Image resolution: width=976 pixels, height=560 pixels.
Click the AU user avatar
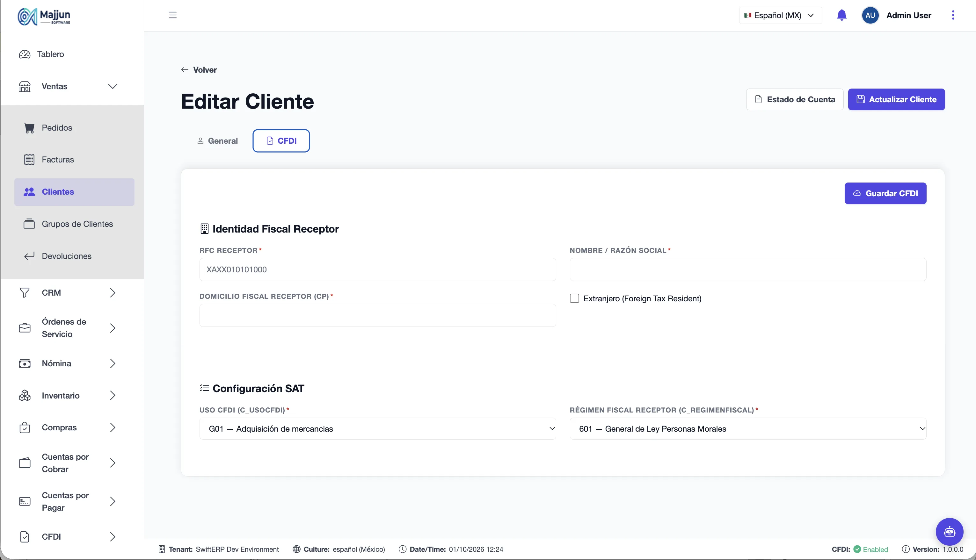click(x=870, y=15)
